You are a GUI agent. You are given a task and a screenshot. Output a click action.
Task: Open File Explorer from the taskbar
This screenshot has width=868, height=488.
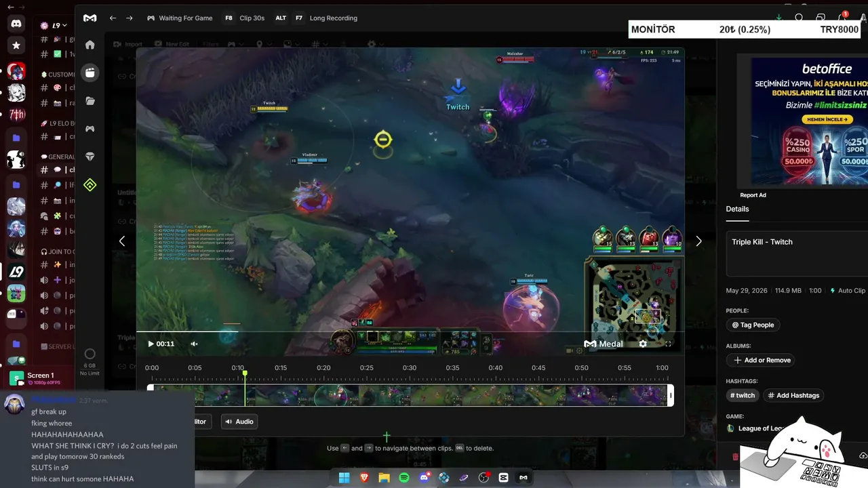tap(384, 477)
